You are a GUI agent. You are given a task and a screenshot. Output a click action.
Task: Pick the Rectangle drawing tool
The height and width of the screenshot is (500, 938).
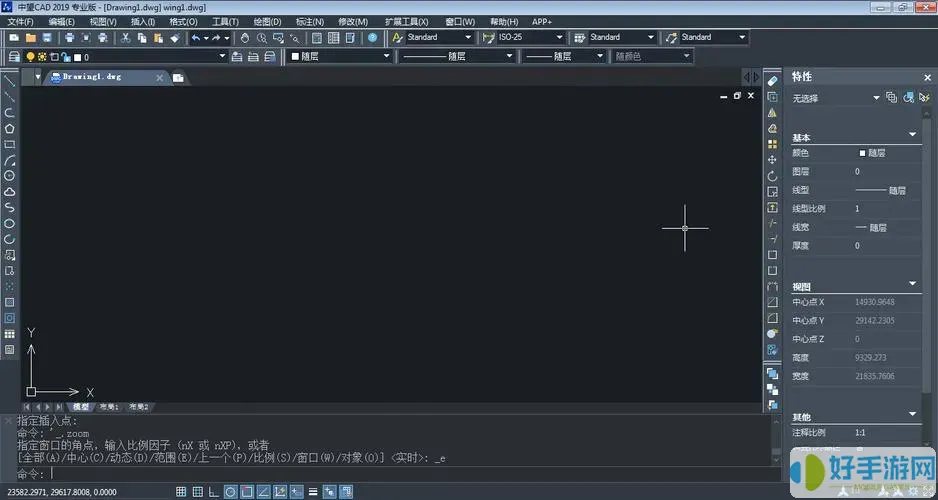pyautogui.click(x=10, y=144)
